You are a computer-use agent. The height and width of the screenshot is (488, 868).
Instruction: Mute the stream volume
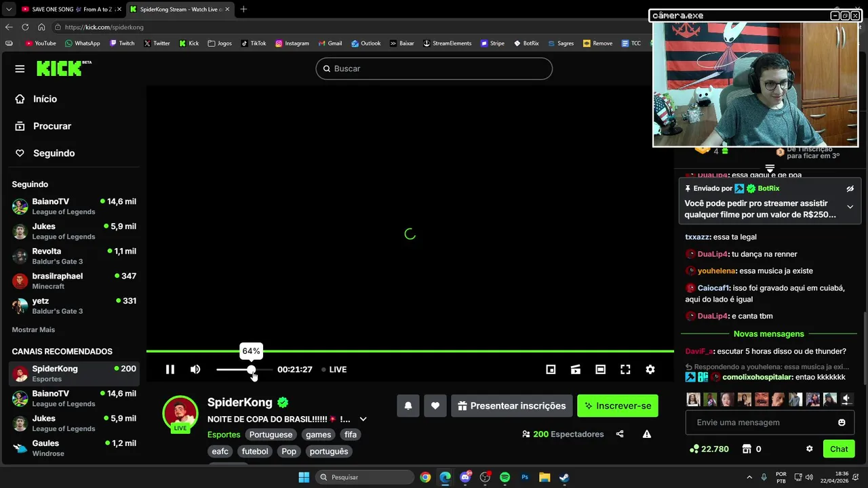[x=195, y=369]
